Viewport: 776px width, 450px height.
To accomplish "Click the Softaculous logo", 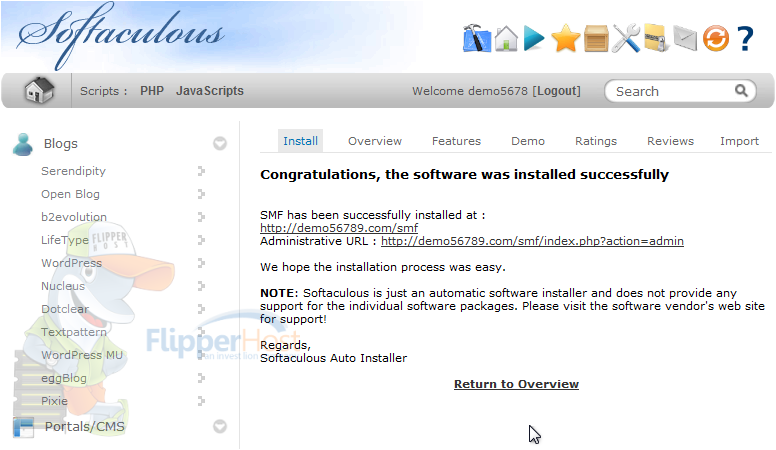I will point(120,36).
